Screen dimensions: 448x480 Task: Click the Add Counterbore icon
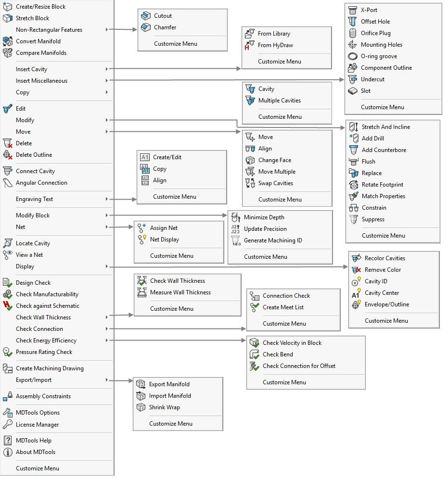pos(354,150)
